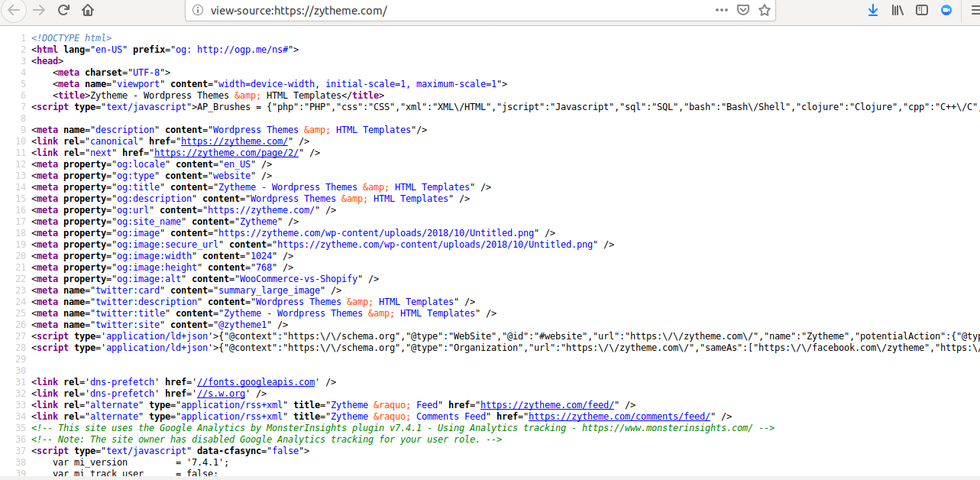Image resolution: width=980 pixels, height=480 pixels.
Task: Click the og:title meta line
Action: click(x=261, y=187)
